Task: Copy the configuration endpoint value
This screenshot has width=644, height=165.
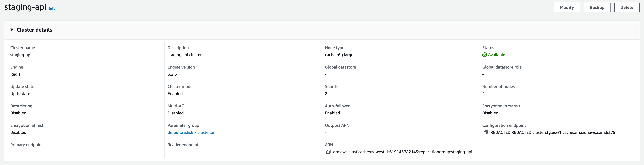Action: pyautogui.click(x=486, y=132)
